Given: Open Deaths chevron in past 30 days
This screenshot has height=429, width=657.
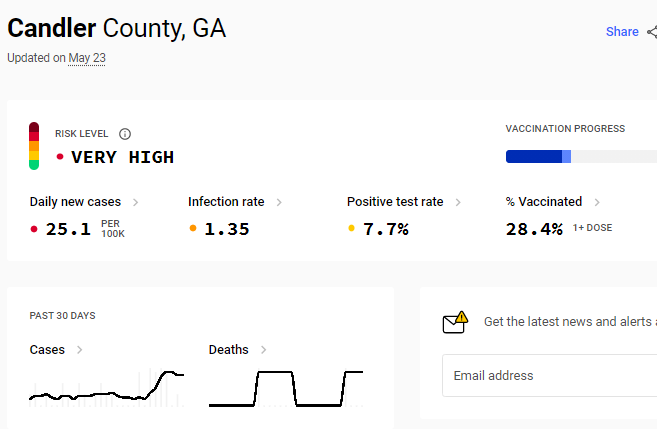Looking at the screenshot, I should point(264,350).
